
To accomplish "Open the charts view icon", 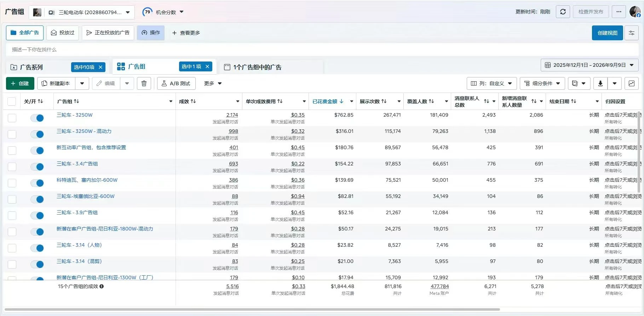I will pyautogui.click(x=631, y=83).
